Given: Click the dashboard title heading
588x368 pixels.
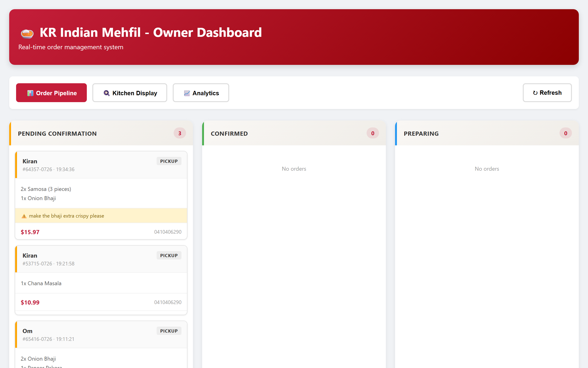Looking at the screenshot, I should tap(151, 32).
